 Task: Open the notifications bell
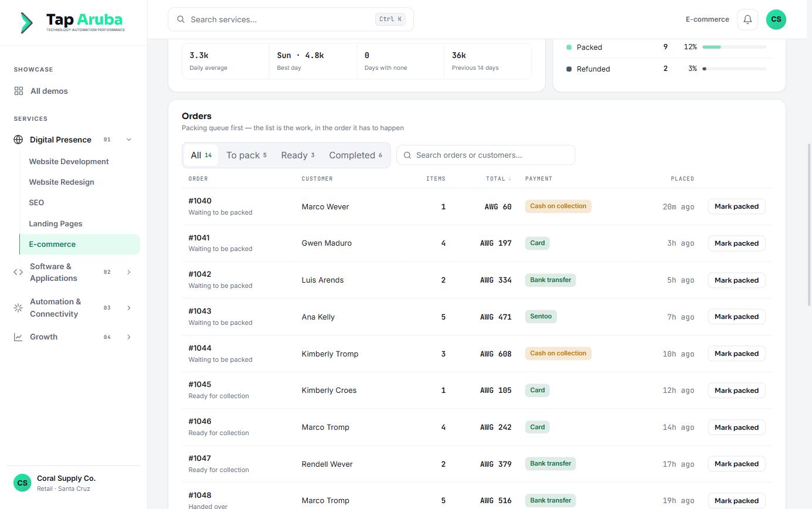coord(748,19)
